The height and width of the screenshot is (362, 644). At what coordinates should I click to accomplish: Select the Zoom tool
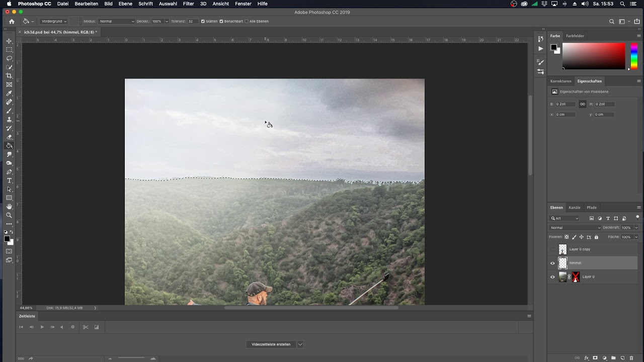(9, 215)
